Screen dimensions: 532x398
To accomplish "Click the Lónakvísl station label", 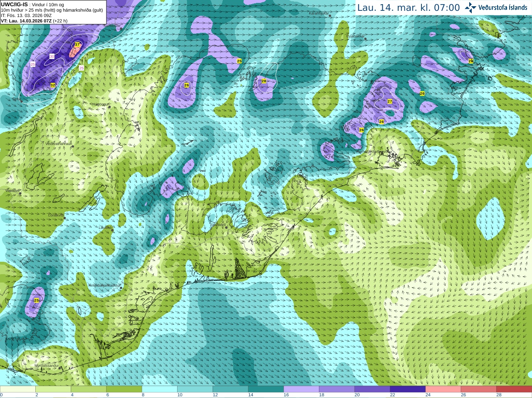I will coord(56,215).
